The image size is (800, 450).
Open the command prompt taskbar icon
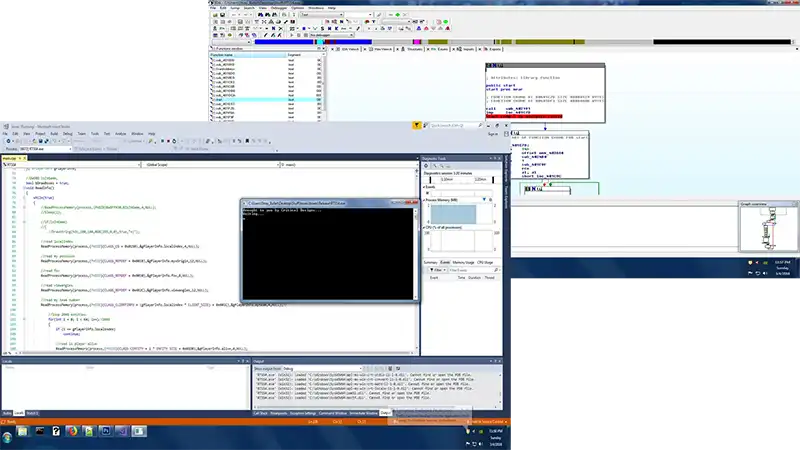point(39,431)
